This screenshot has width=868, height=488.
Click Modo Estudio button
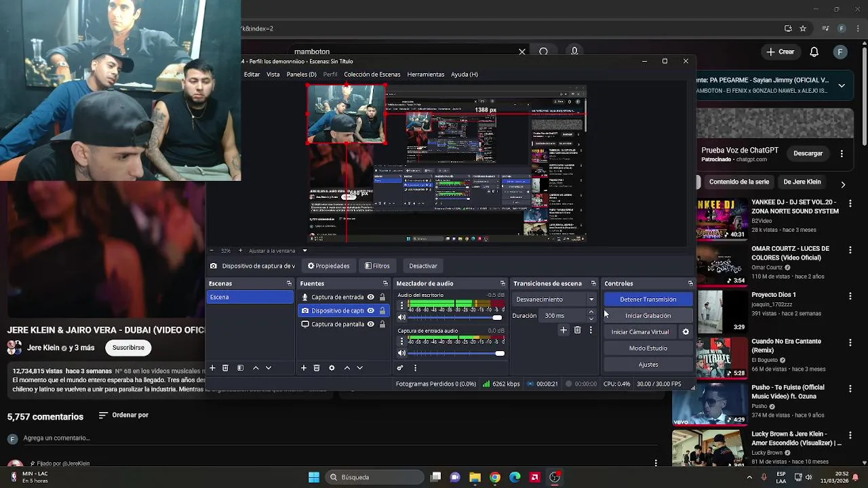point(648,348)
